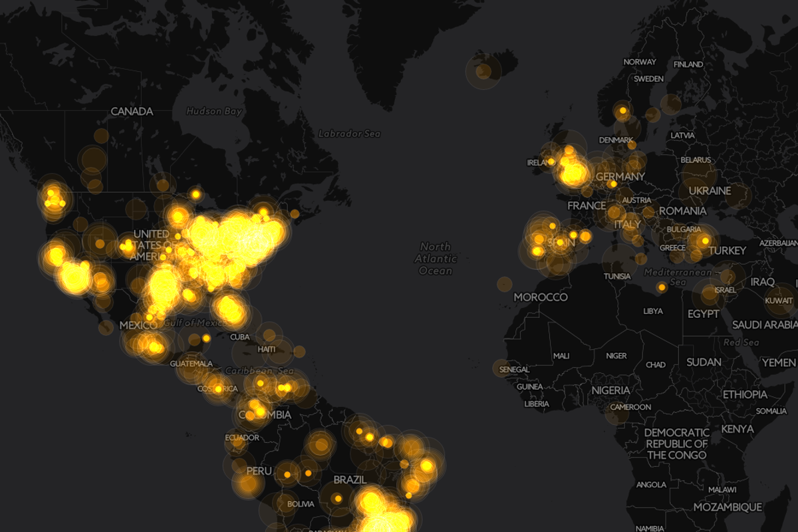
Task: Select the LATVIA label
Action: tap(683, 135)
